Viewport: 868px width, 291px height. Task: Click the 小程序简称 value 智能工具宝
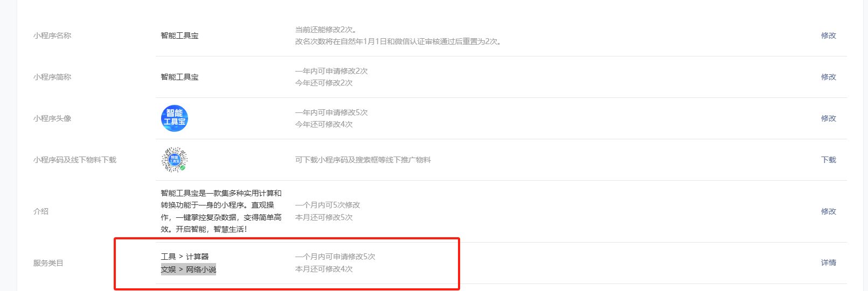179,77
